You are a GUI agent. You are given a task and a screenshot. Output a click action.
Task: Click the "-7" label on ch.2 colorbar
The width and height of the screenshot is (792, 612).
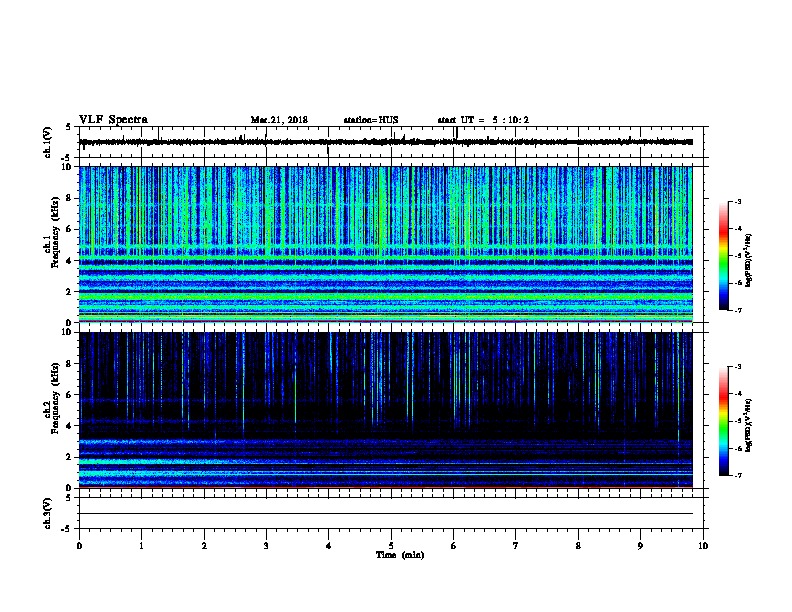(x=737, y=475)
